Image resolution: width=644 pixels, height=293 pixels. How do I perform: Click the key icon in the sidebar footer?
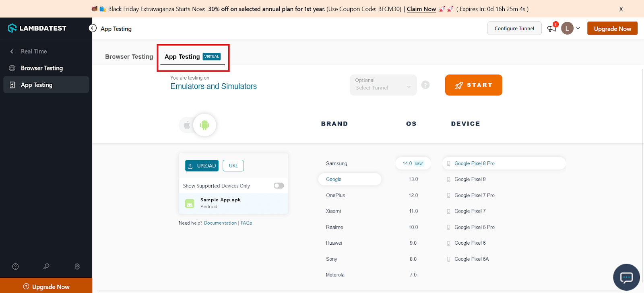(x=46, y=266)
